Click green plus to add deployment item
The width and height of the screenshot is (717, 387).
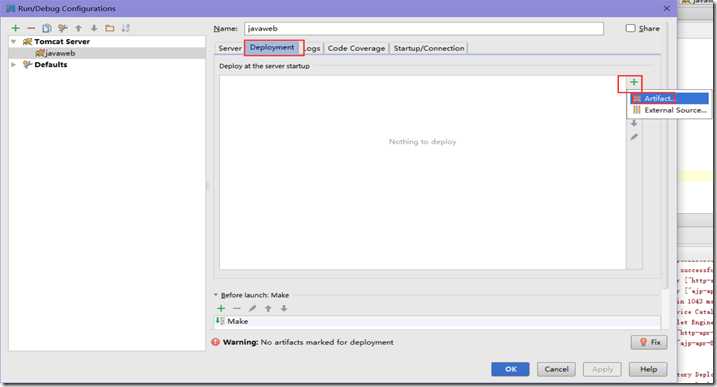633,82
